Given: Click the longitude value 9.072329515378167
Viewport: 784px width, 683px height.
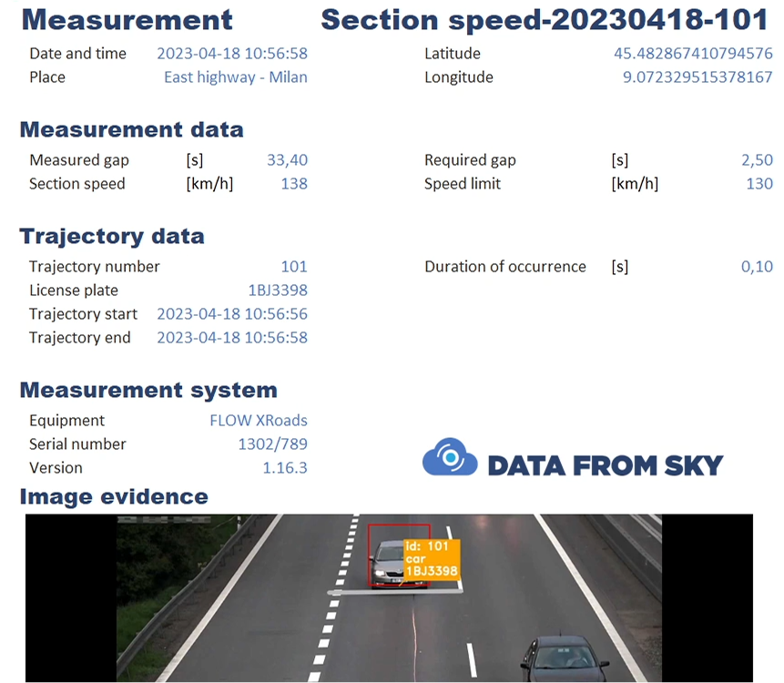Looking at the screenshot, I should point(697,77).
